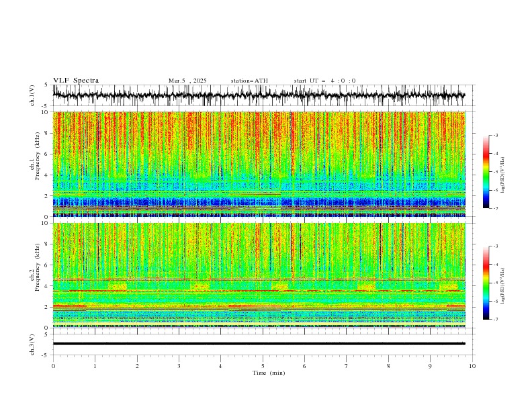Screen dimensions: 532x411
Task: Click the ch.1 colorbar "log(PSD)(V²/Hz)" label
Action: (x=503, y=175)
